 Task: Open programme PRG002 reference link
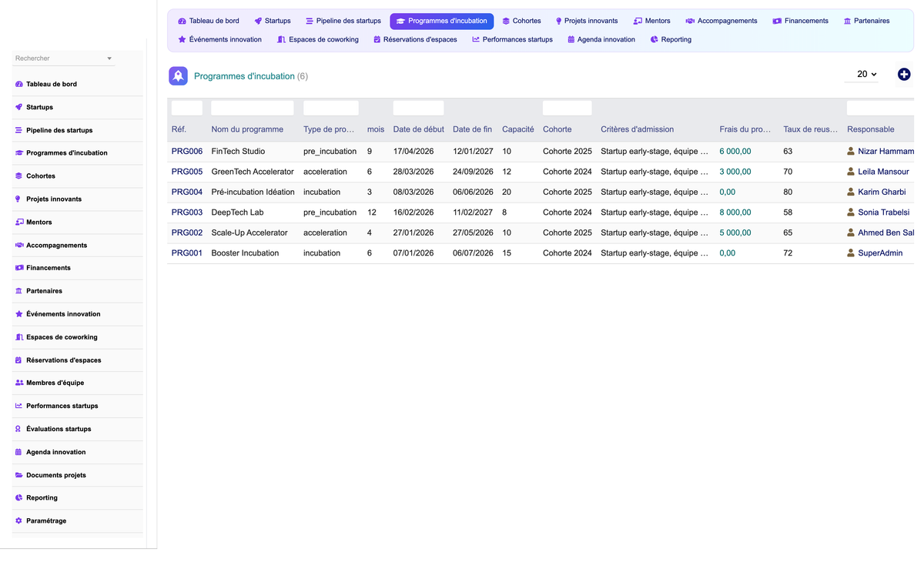[187, 232]
